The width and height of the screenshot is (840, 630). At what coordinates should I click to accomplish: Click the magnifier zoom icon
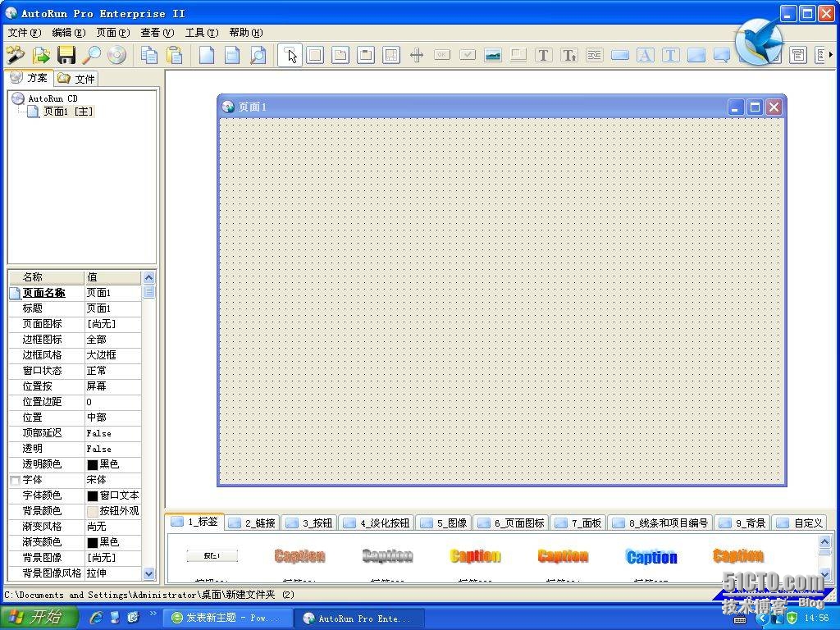92,55
